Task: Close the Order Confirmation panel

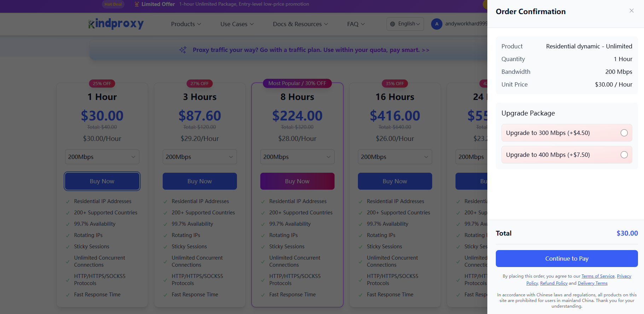Action: [631, 11]
